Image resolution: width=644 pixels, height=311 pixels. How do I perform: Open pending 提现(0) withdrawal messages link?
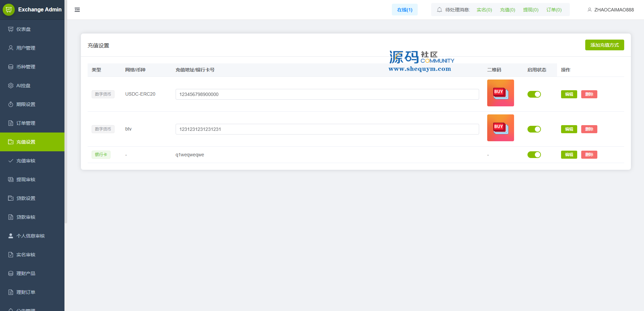click(531, 10)
